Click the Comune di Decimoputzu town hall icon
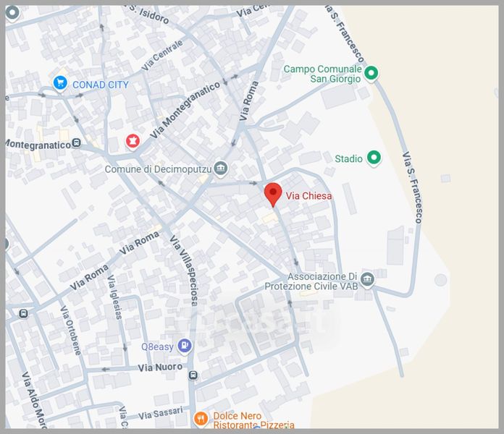 [x=220, y=168]
